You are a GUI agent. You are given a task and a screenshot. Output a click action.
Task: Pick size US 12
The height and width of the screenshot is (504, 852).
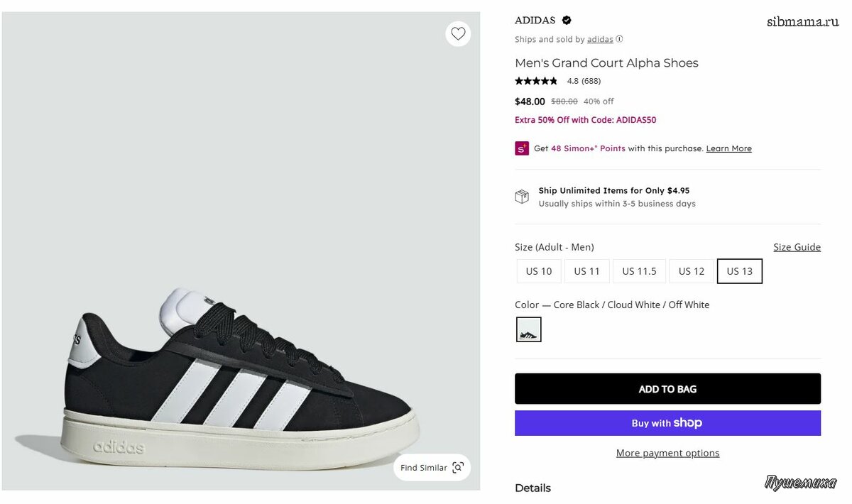point(692,271)
